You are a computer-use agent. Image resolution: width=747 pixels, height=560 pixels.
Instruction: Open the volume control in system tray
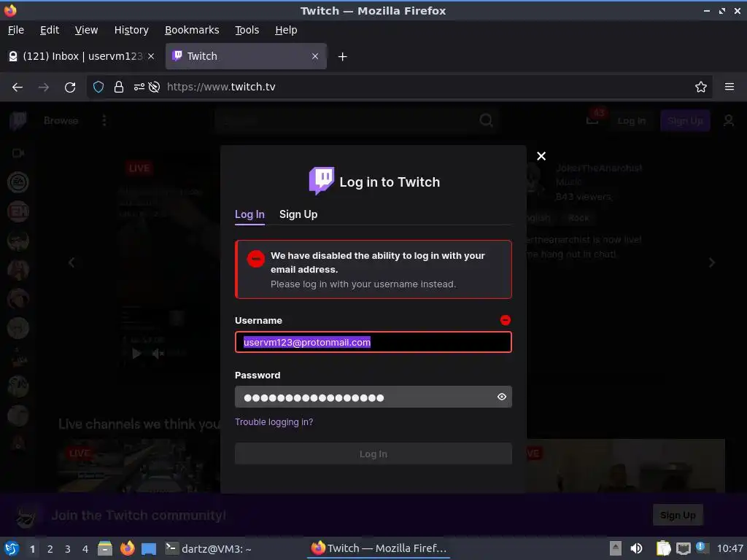636,548
